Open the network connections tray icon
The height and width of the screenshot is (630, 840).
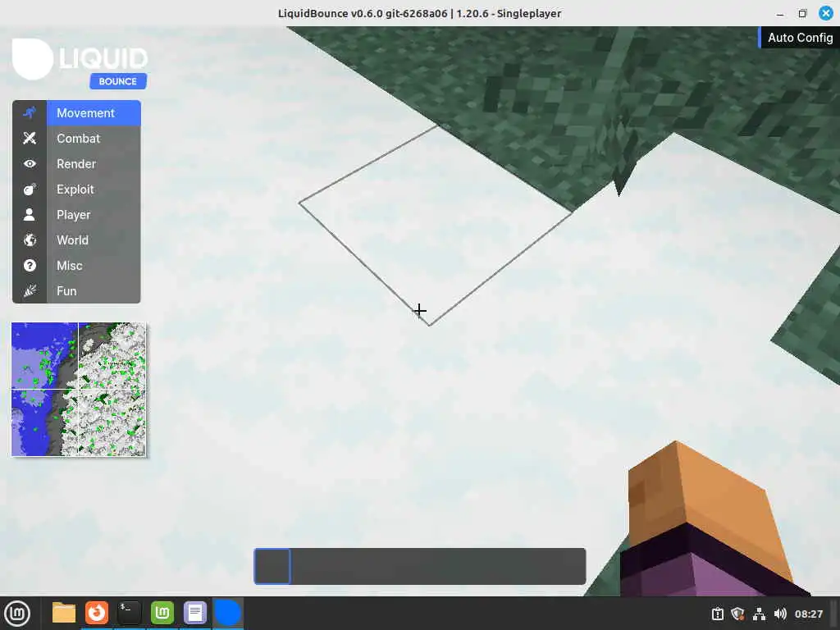(x=759, y=614)
